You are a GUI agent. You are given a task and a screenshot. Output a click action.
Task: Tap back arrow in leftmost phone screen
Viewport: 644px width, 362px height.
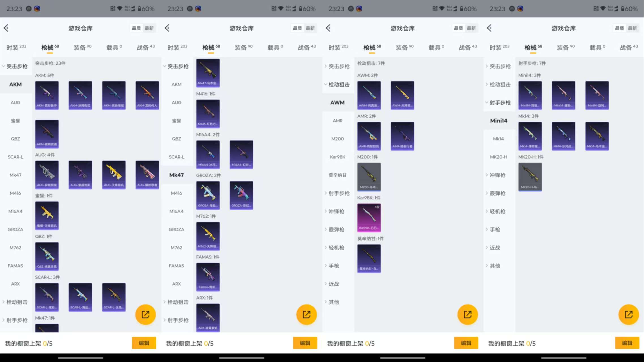6,28
